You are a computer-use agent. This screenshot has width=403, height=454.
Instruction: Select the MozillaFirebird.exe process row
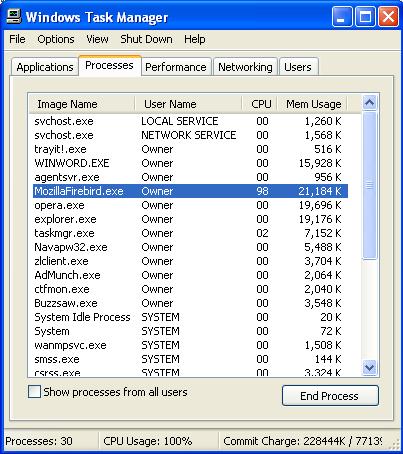click(x=190, y=191)
